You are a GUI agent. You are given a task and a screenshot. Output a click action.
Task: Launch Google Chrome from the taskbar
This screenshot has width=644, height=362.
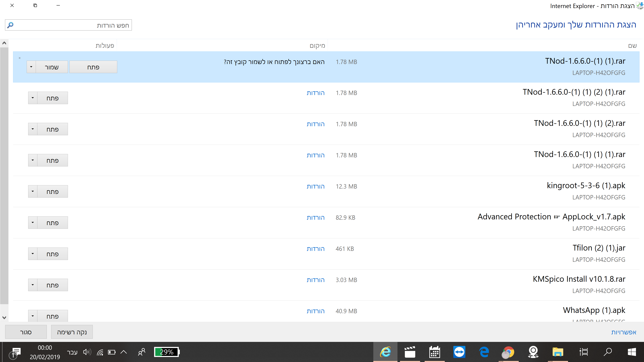click(x=508, y=352)
